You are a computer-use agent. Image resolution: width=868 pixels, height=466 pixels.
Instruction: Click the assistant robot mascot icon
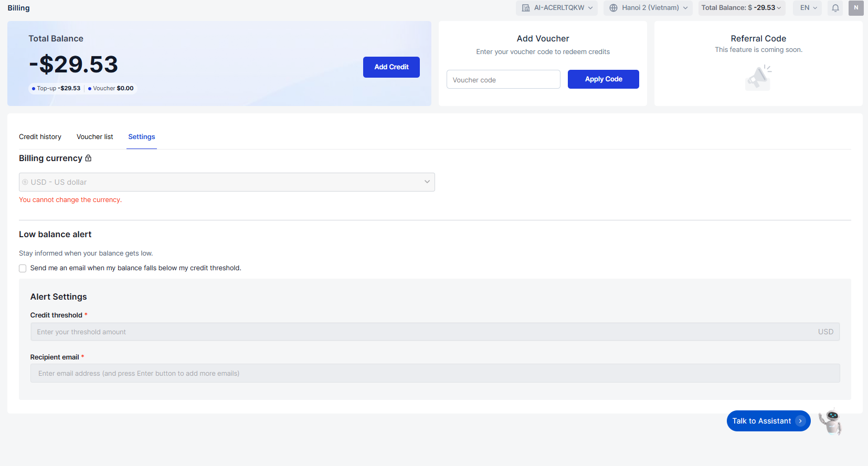point(832,421)
